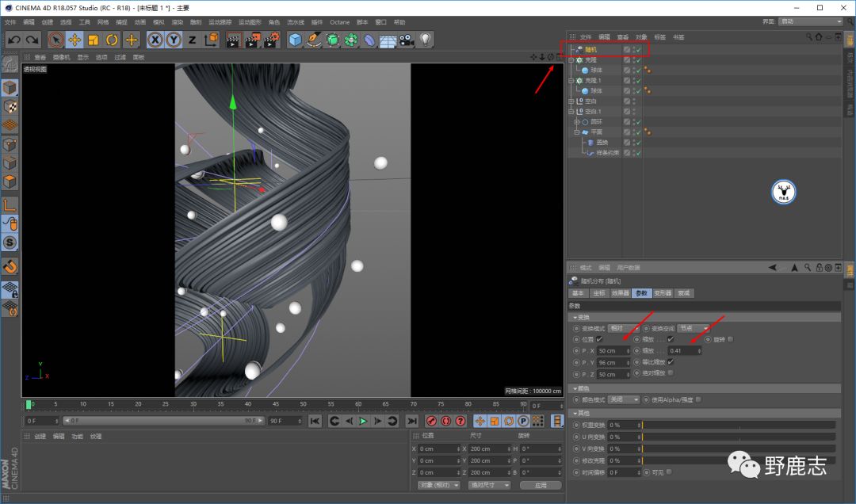Viewport: 856px width, 504px height.
Task: Enable the 旋转 checkbox
Action: click(730, 339)
